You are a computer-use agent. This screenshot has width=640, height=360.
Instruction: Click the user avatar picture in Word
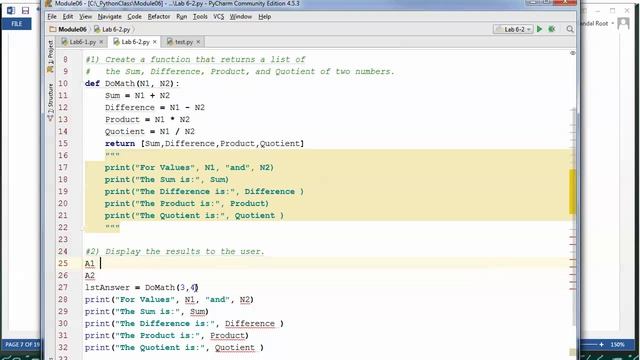(x=623, y=24)
